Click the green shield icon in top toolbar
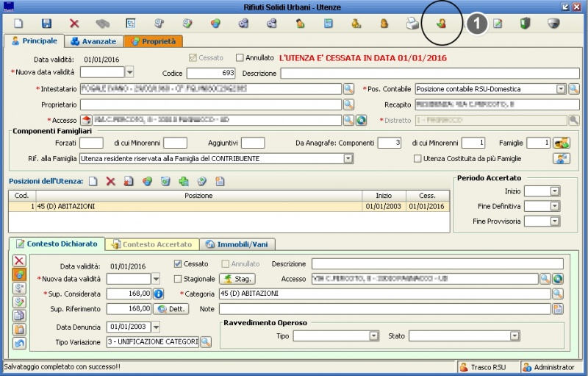This screenshot has height=376, width=588. (x=525, y=24)
